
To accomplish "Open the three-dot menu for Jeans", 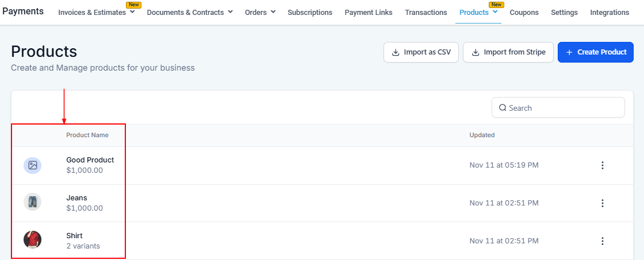I will [x=602, y=203].
